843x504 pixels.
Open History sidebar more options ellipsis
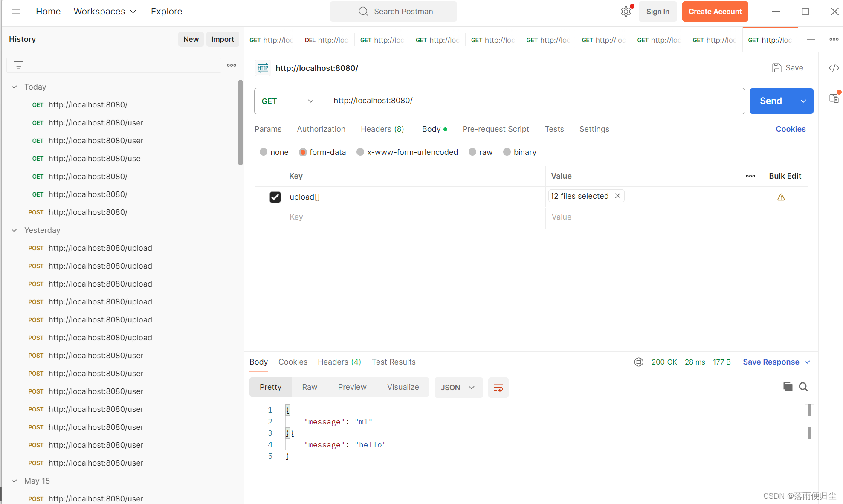232,65
